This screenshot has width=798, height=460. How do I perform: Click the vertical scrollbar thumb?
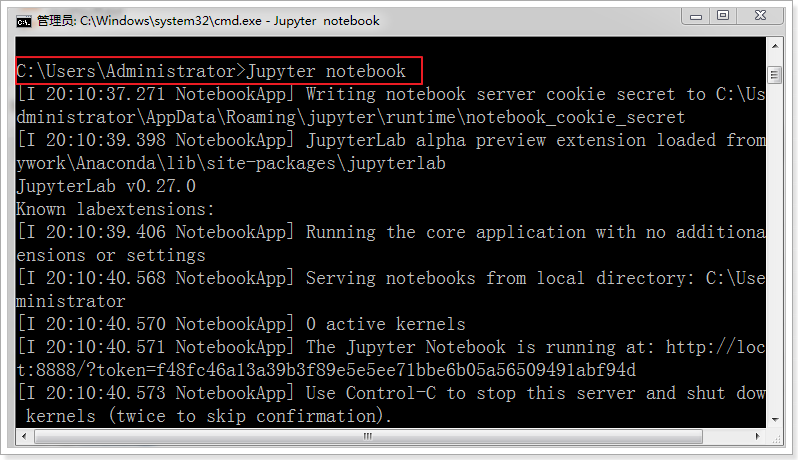click(775, 75)
